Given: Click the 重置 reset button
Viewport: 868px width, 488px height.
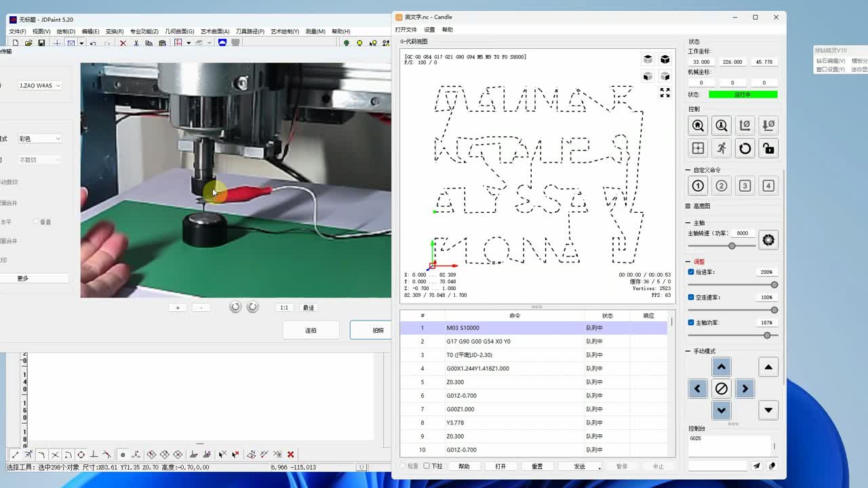Looking at the screenshot, I should [x=537, y=466].
